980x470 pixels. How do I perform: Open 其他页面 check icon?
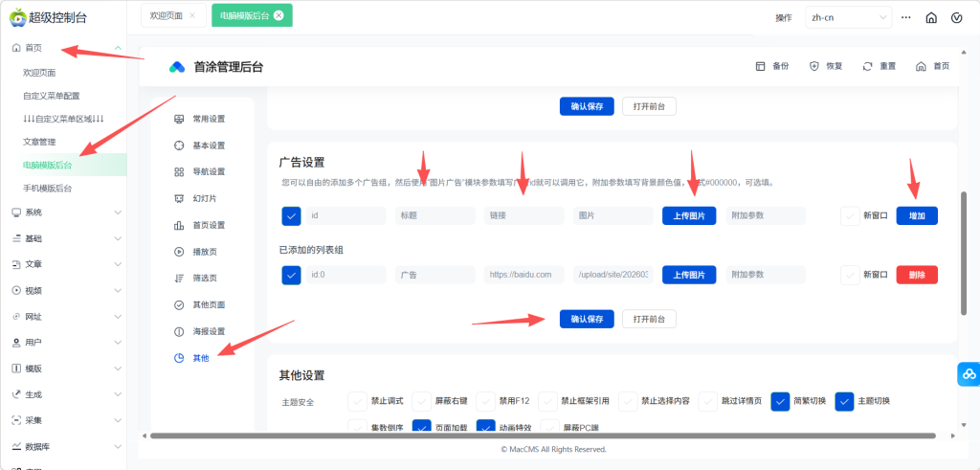179,305
